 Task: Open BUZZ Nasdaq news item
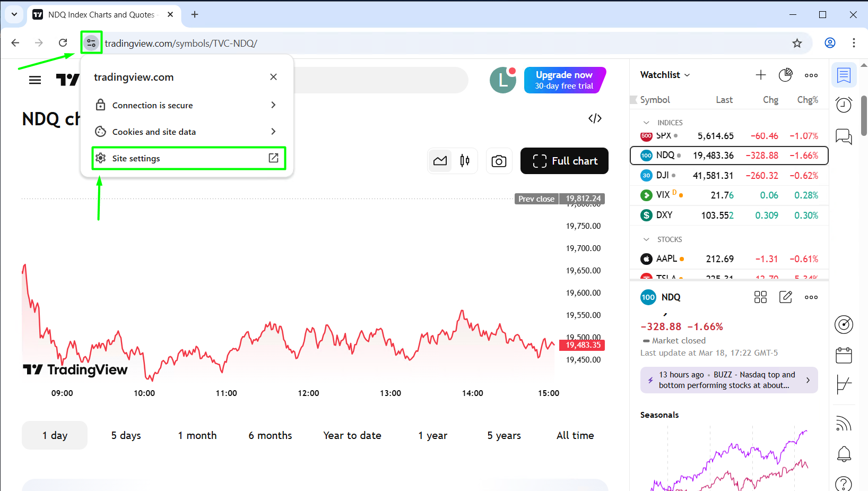click(729, 380)
